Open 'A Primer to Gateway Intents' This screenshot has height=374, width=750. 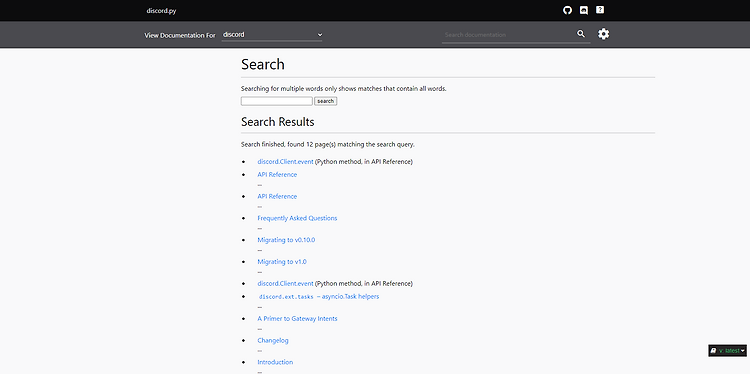coord(297,319)
